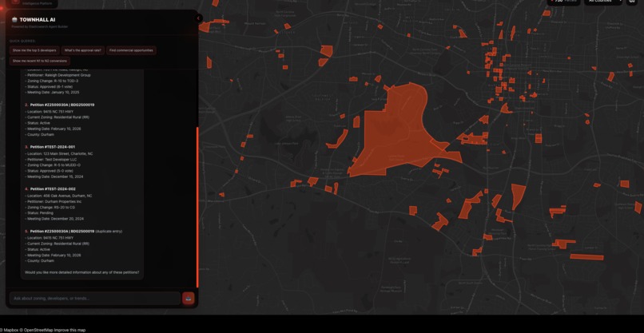Click the Townhall AI building icon

coord(15,19)
